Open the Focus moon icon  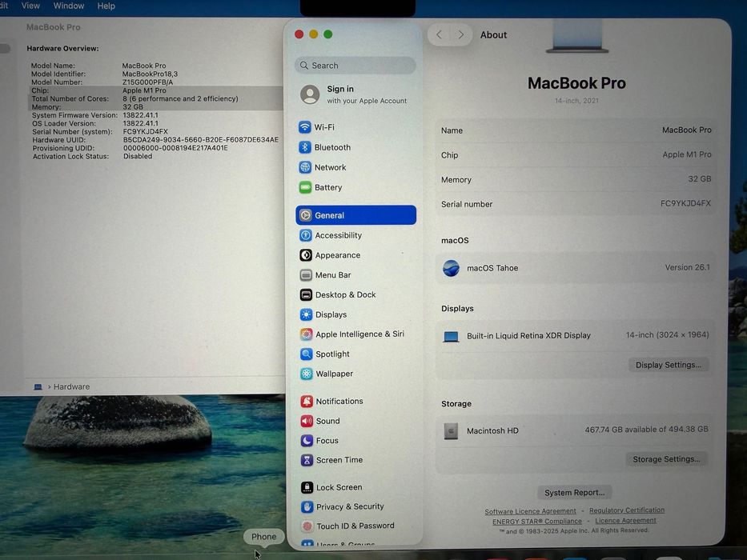pos(307,441)
